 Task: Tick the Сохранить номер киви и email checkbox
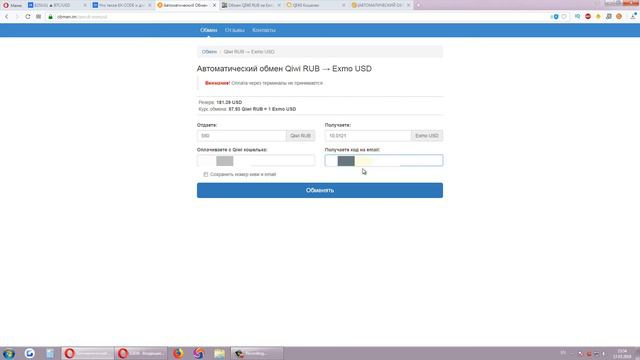[206, 174]
